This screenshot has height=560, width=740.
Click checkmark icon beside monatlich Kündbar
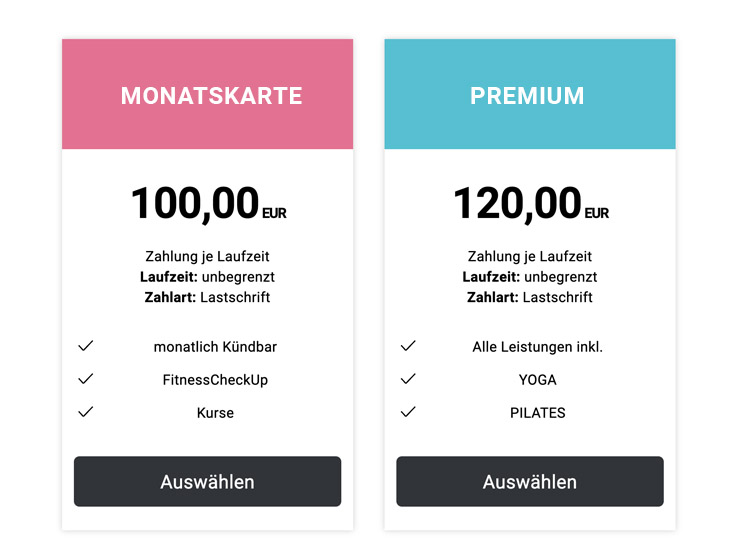tap(86, 346)
